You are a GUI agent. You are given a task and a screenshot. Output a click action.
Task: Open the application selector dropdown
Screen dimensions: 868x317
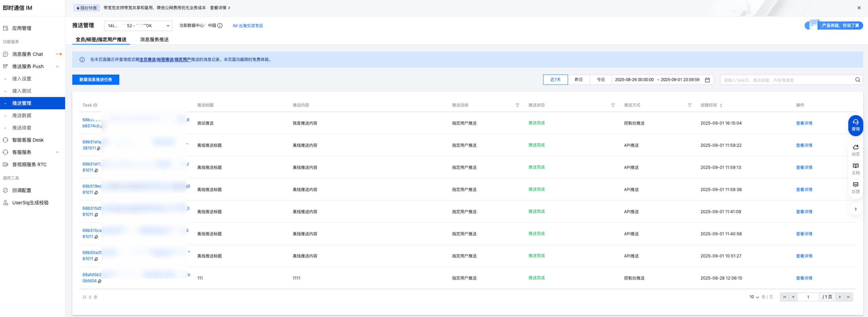(138, 26)
